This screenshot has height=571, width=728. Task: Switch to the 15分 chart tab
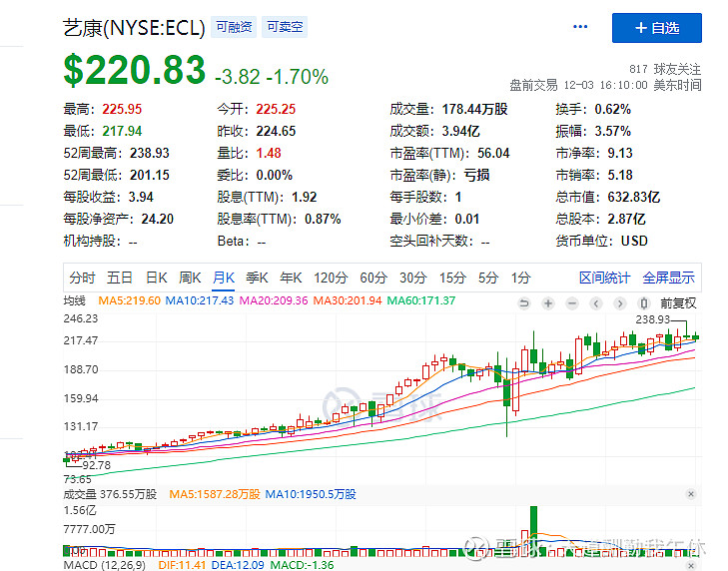point(452,278)
